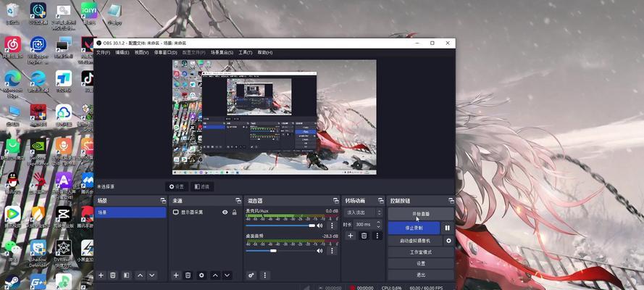Click the Exit button in Controls

pos(421,275)
